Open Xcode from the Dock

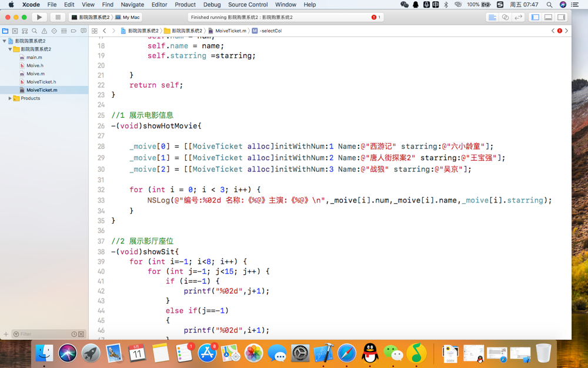(323, 353)
